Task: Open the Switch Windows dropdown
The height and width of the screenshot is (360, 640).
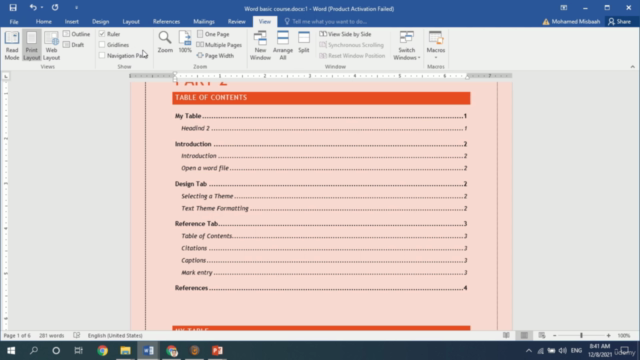Action: pos(407,46)
